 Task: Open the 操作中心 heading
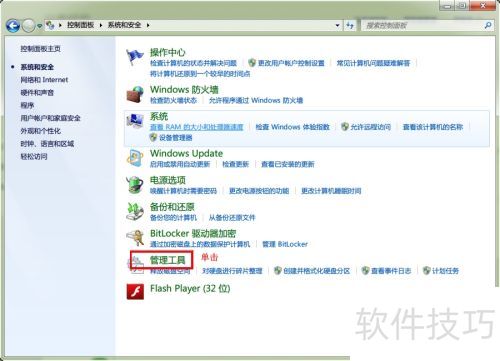(168, 52)
